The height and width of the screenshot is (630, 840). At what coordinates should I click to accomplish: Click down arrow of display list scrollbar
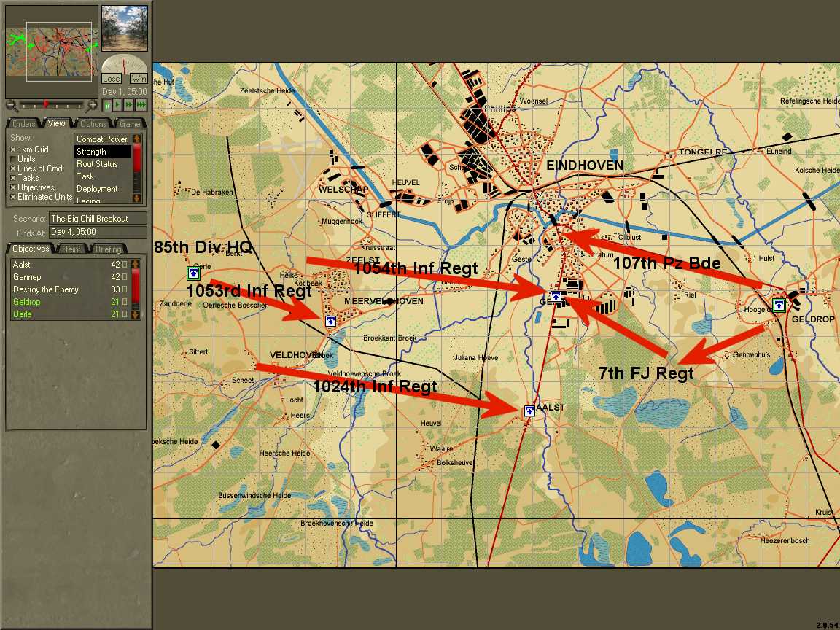coord(136,198)
